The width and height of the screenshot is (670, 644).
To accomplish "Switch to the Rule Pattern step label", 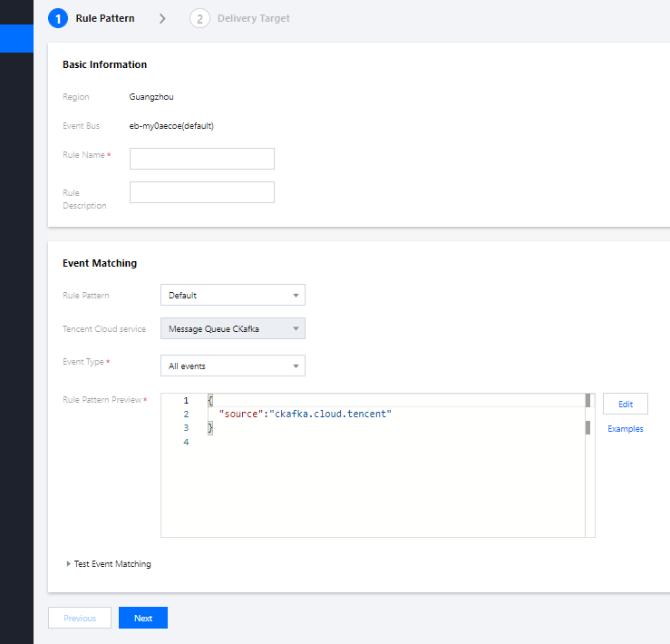I will (105, 18).
